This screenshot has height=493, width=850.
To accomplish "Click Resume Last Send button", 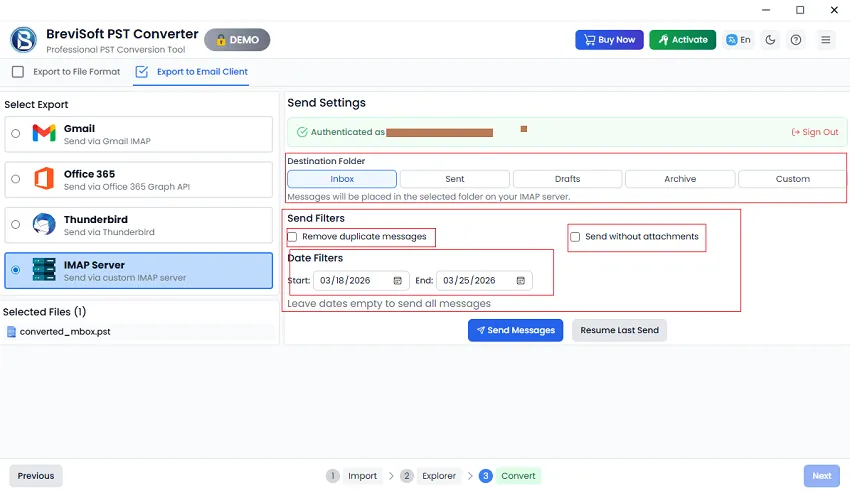I will pyautogui.click(x=619, y=330).
